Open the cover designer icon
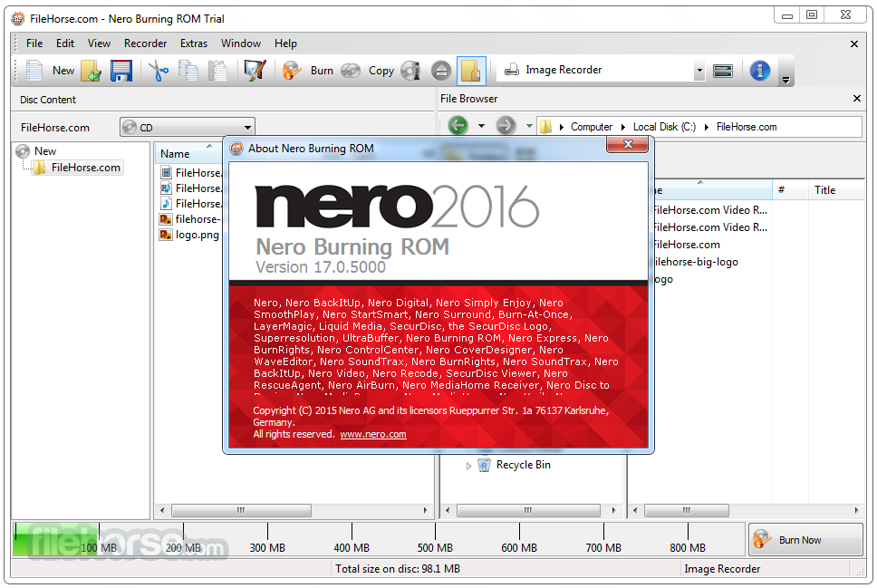Screen dimensions: 877x588 tap(255, 71)
